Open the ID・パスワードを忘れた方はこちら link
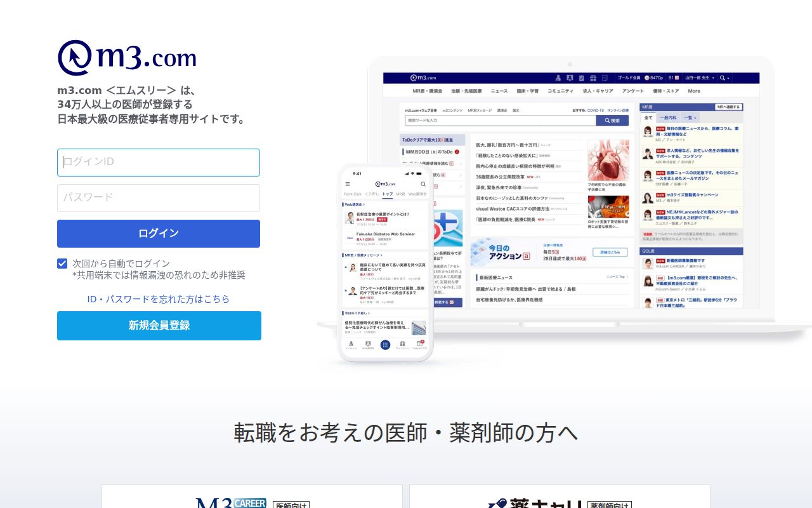 tap(159, 299)
